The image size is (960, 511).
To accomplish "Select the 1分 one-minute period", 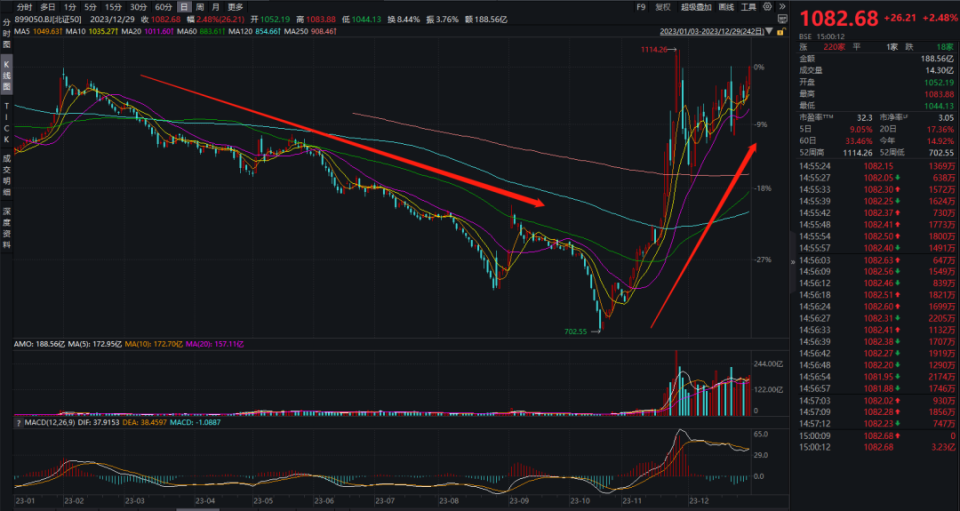I will 70,7.
